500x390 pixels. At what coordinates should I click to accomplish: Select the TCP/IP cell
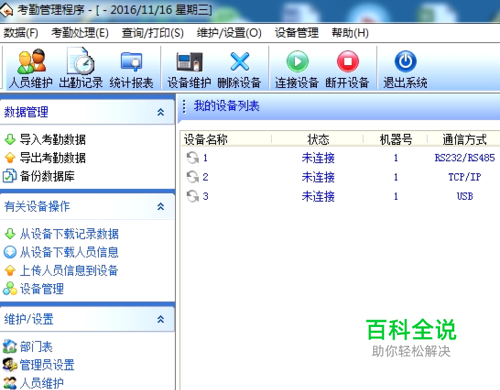(465, 177)
